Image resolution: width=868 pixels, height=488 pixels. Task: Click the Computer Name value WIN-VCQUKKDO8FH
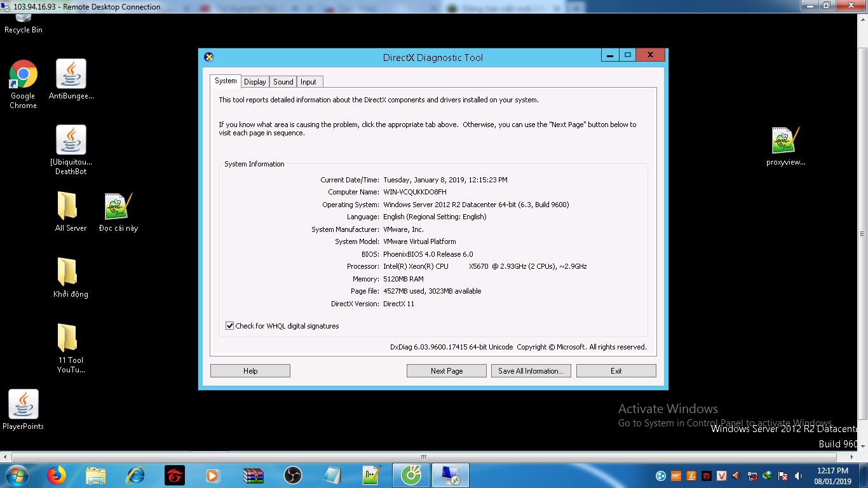[x=415, y=192]
